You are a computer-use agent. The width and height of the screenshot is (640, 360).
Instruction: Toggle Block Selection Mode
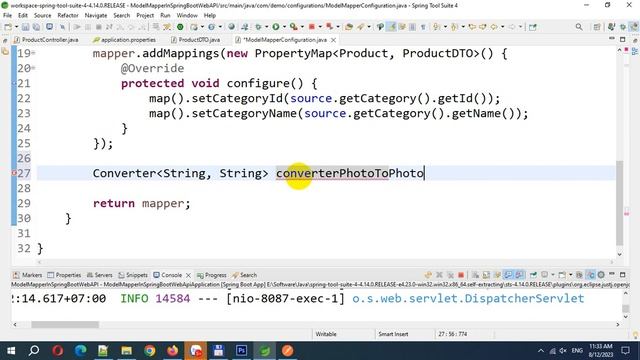coord(412,27)
